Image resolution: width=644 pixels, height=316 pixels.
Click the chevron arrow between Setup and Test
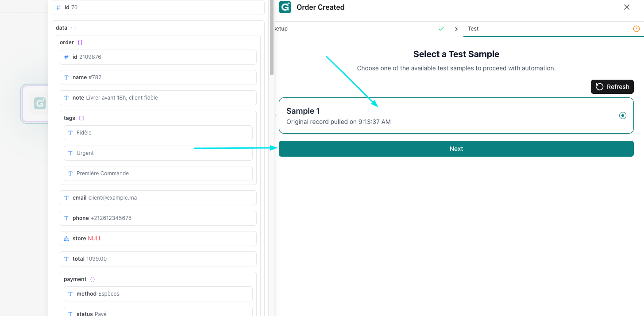(456, 29)
